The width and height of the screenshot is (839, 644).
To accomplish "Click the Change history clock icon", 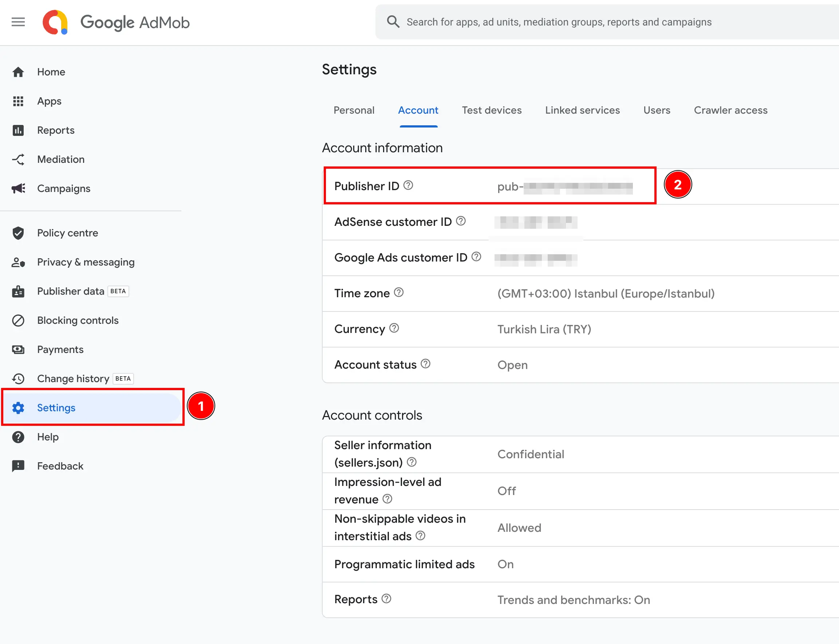I will pos(18,379).
